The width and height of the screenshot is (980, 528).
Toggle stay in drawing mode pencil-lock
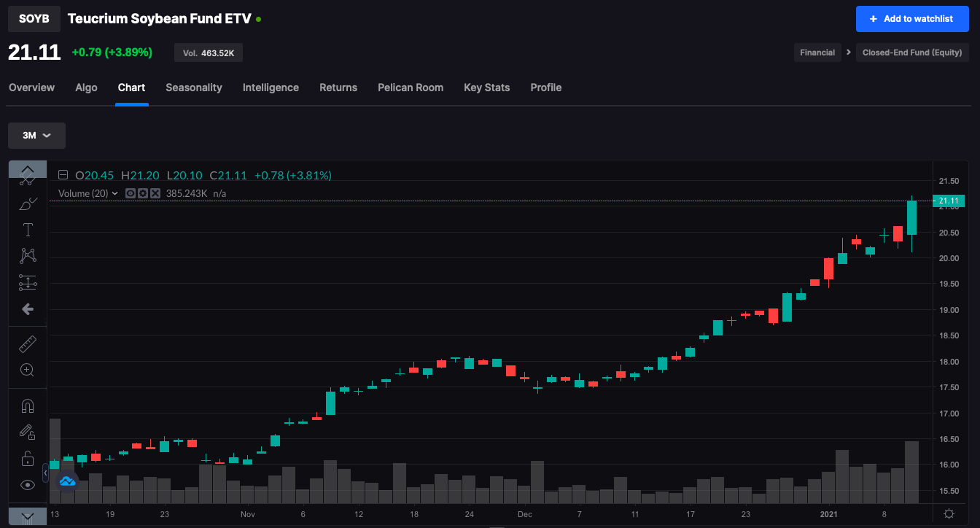click(28, 432)
